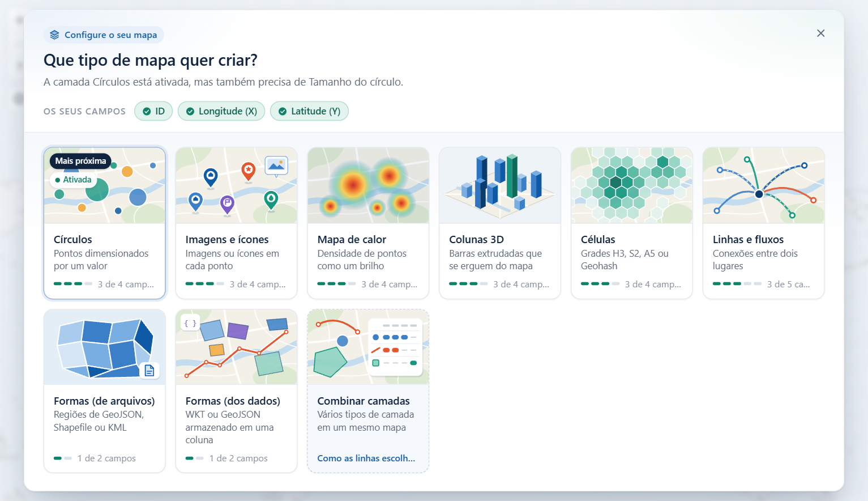The width and height of the screenshot is (868, 501).
Task: Choose the Imagens e ícones map type
Action: [237, 223]
